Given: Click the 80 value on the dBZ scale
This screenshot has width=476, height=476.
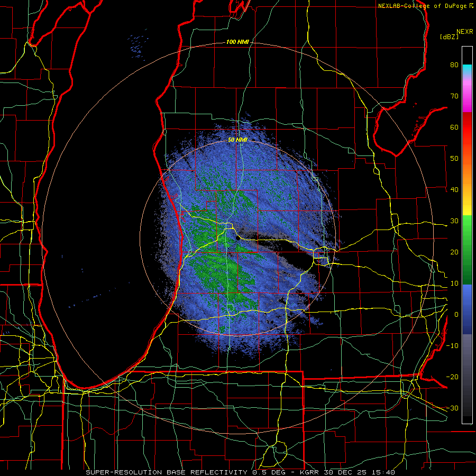Looking at the screenshot, I should pos(454,65).
